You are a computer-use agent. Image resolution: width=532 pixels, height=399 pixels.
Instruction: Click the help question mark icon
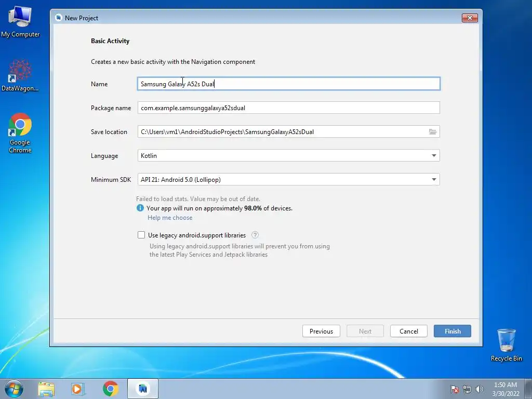pyautogui.click(x=255, y=235)
